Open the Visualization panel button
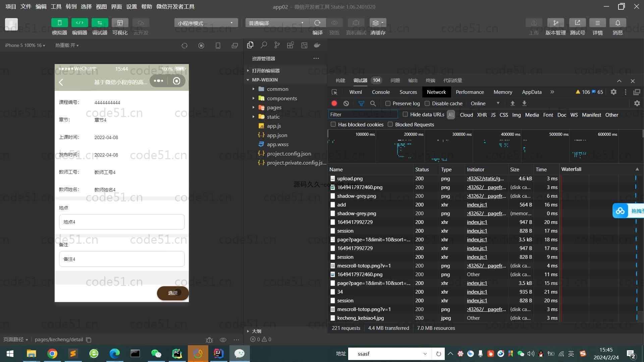Screen dimensions: 644x362 click(120, 23)
